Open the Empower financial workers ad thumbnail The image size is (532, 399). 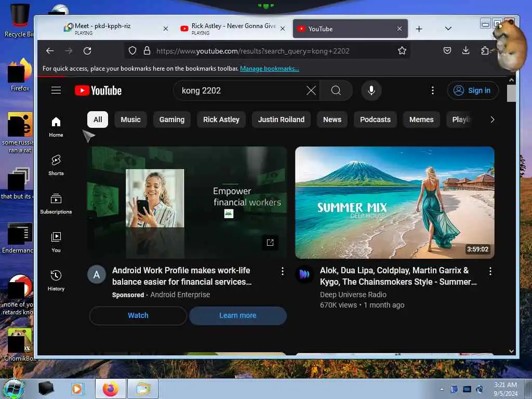coord(187,203)
